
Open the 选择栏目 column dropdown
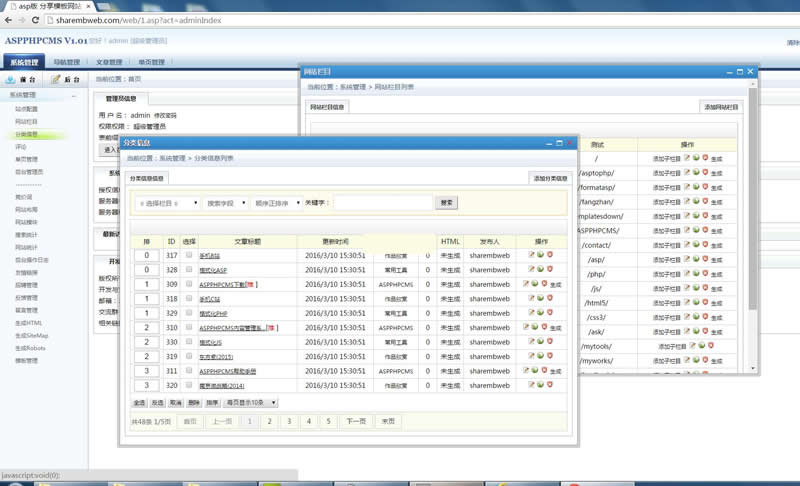click(x=168, y=203)
